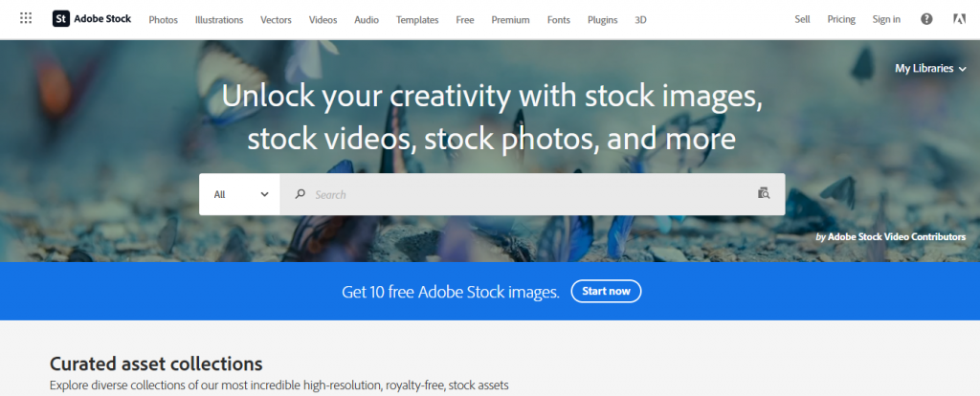980x396 pixels.
Task: Browse the Templates category
Action: 417,19
